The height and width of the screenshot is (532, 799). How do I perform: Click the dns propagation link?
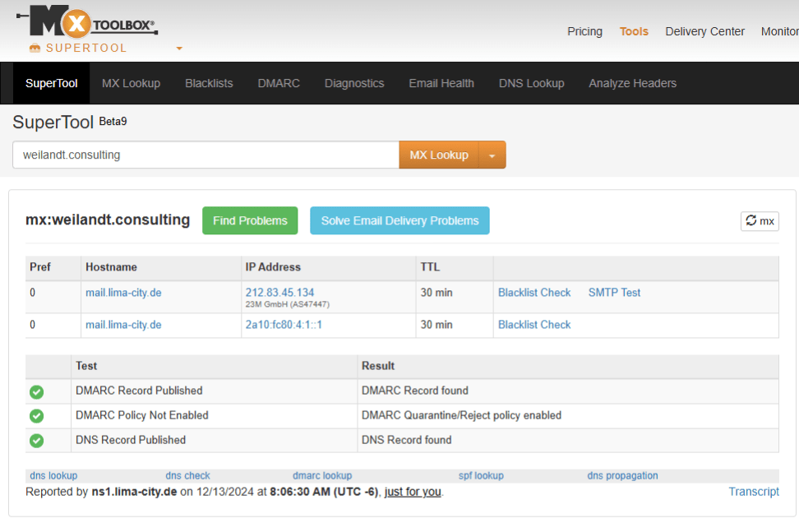pyautogui.click(x=622, y=476)
